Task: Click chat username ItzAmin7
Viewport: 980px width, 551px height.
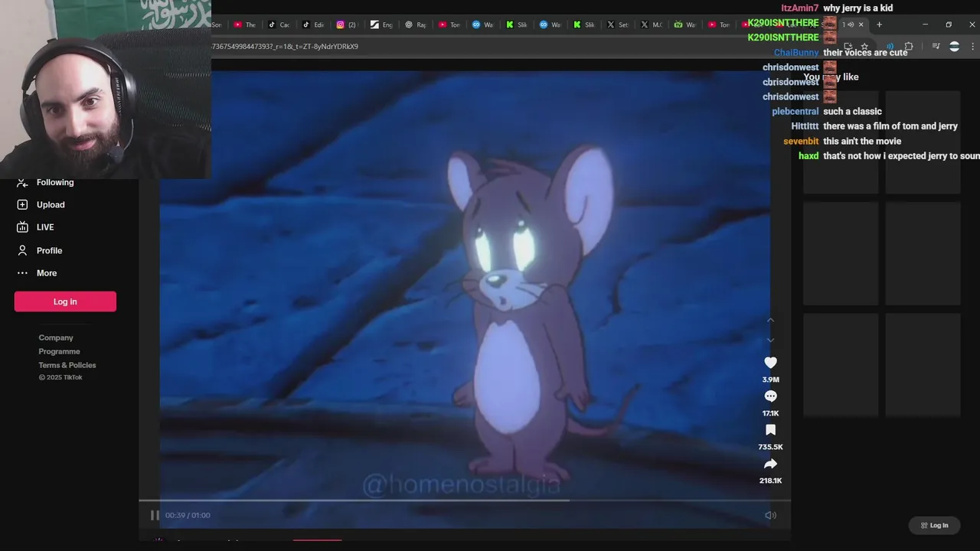Action: (799, 8)
